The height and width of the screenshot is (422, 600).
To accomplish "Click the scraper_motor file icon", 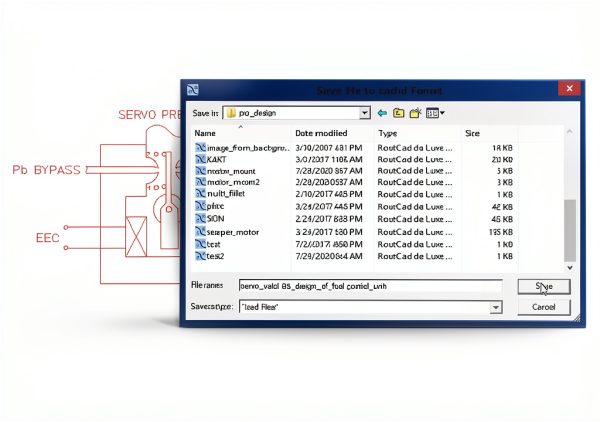I will pos(201,232).
